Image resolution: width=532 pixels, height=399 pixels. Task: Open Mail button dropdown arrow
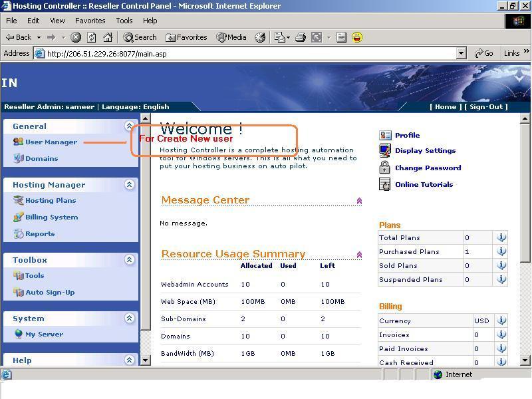[289, 38]
